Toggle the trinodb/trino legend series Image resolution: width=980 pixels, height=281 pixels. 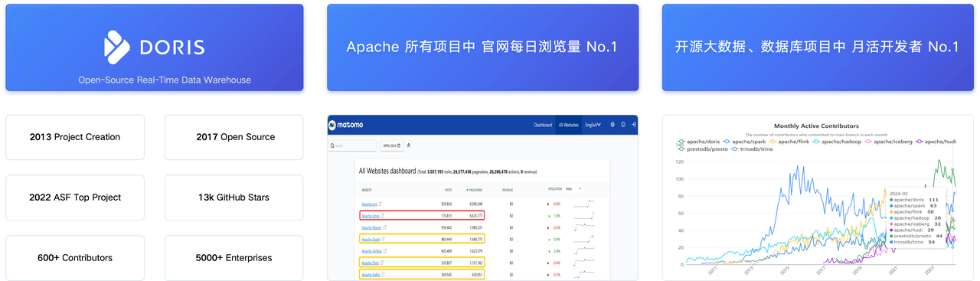coord(752,149)
